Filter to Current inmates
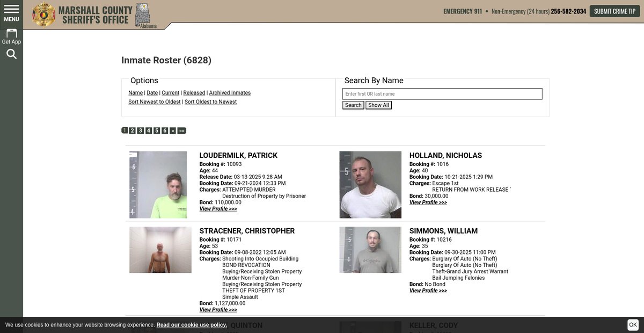 pos(170,93)
